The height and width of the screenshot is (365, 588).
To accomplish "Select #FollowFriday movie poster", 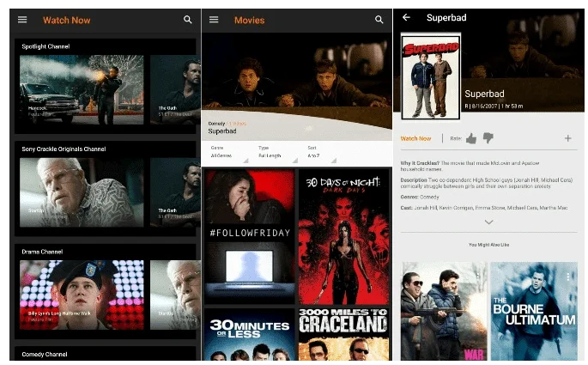I will [x=250, y=236].
